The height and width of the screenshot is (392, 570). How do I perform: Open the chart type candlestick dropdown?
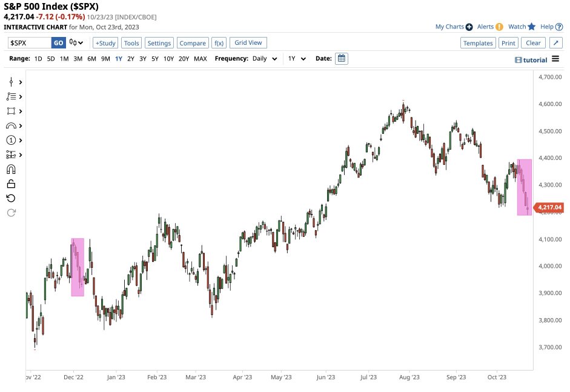76,42
